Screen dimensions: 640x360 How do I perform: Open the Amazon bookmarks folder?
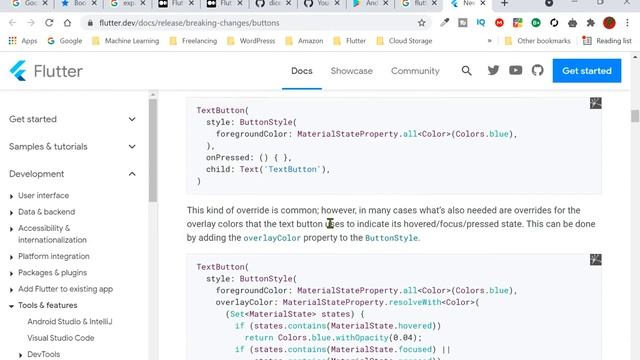point(304,41)
